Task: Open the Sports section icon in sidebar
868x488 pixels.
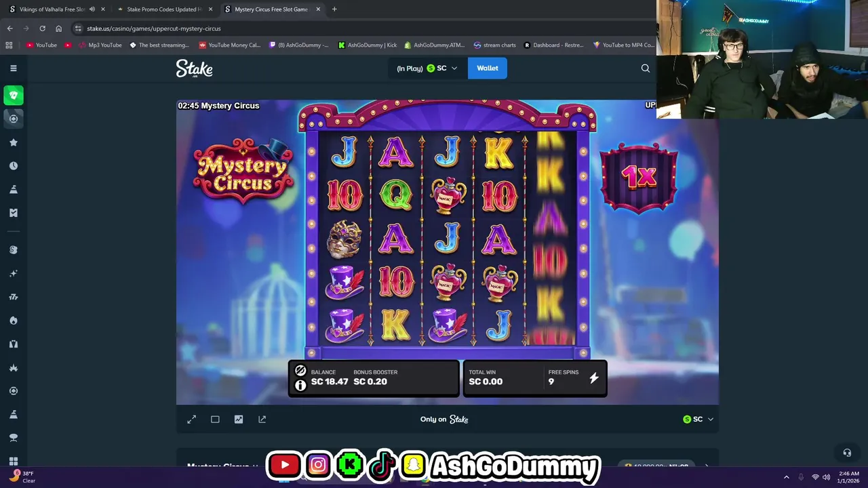Action: tap(13, 119)
